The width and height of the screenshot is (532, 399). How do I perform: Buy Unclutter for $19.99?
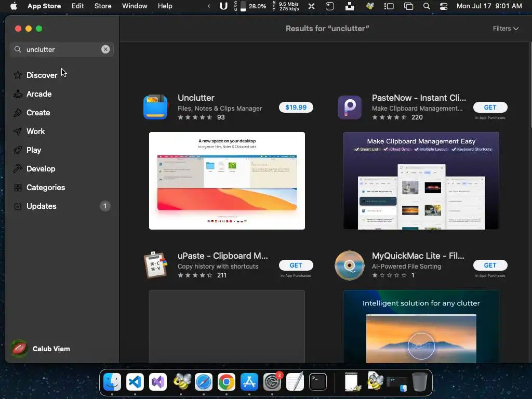coord(296,107)
